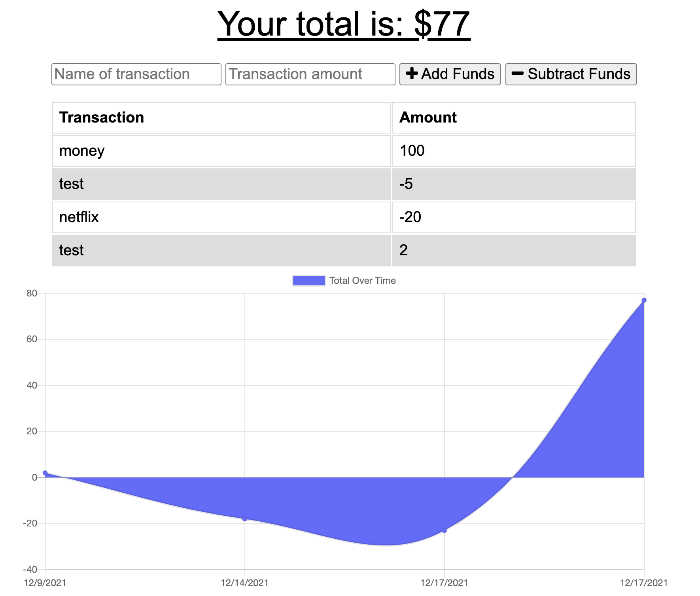The height and width of the screenshot is (596, 700).
Task: Click the 12/17/2021 axis label on right
Action: tap(643, 582)
